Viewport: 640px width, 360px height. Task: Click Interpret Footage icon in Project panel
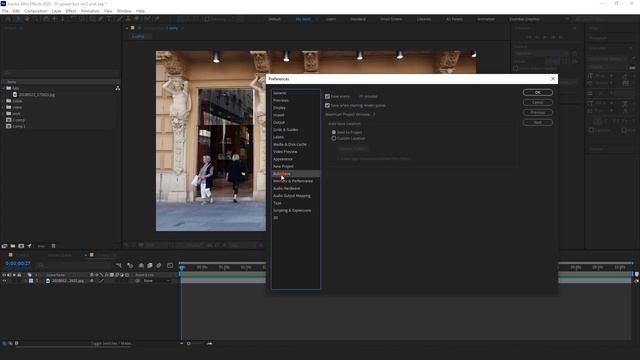point(4,246)
